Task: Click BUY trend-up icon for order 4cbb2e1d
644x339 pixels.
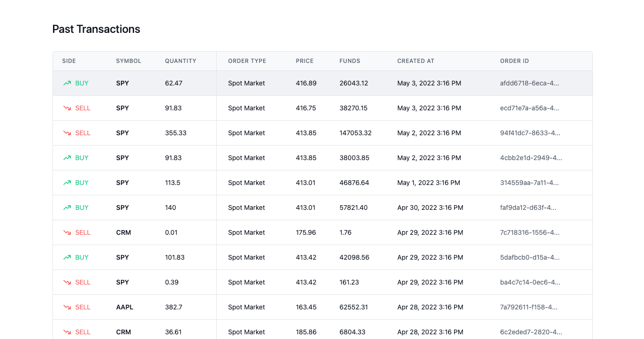Action: [x=67, y=158]
